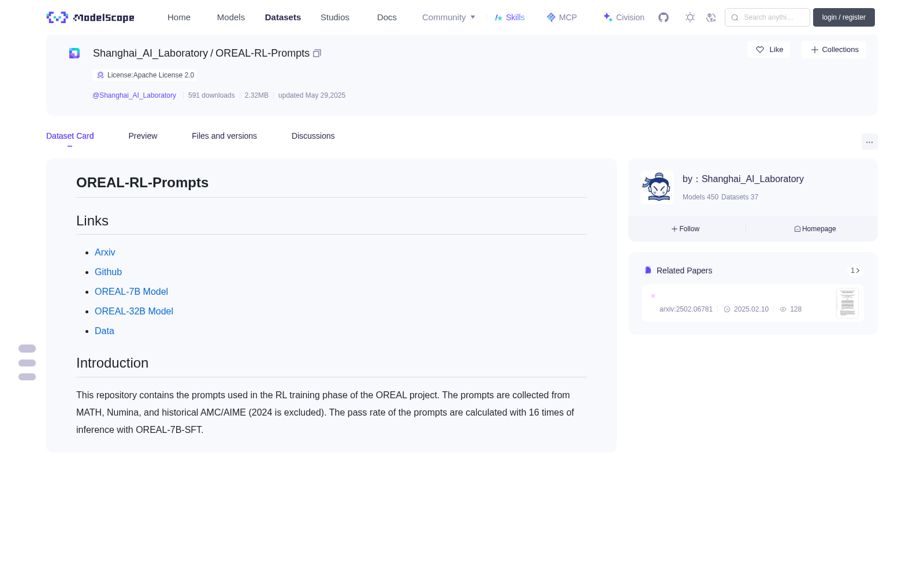Switch language with the translate icon
924x578 pixels.
(711, 17)
